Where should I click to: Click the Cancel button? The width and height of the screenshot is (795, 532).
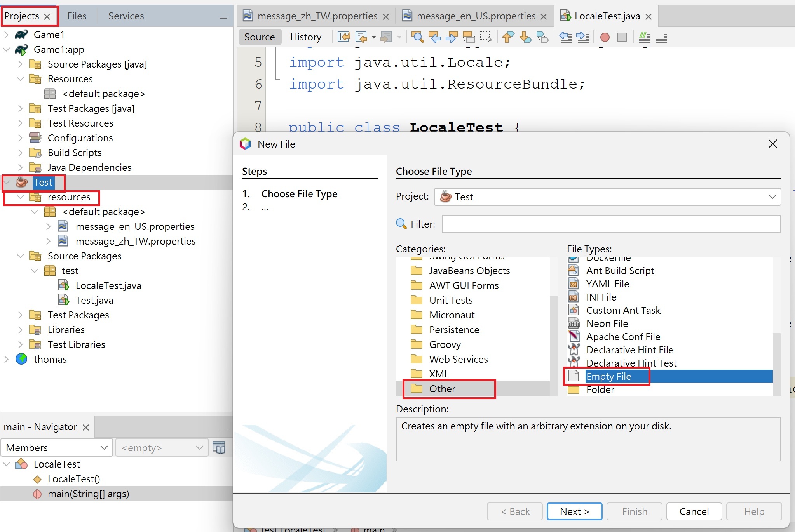pyautogui.click(x=694, y=511)
